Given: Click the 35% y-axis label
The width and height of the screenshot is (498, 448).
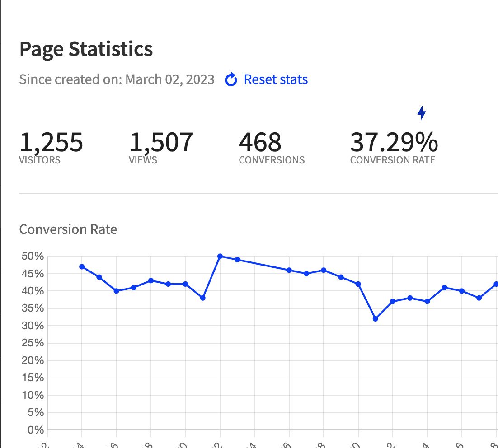Looking at the screenshot, I should pyautogui.click(x=33, y=308).
